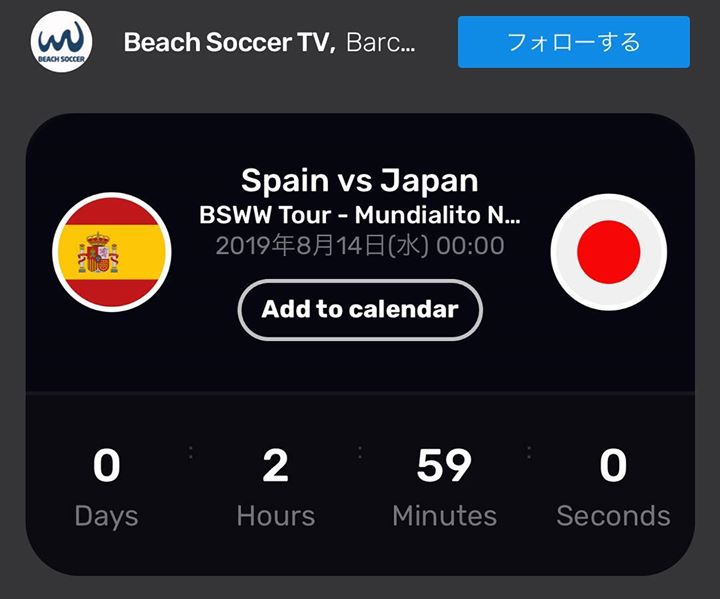Tap the colon between Hours and Minutes

[x=360, y=452]
